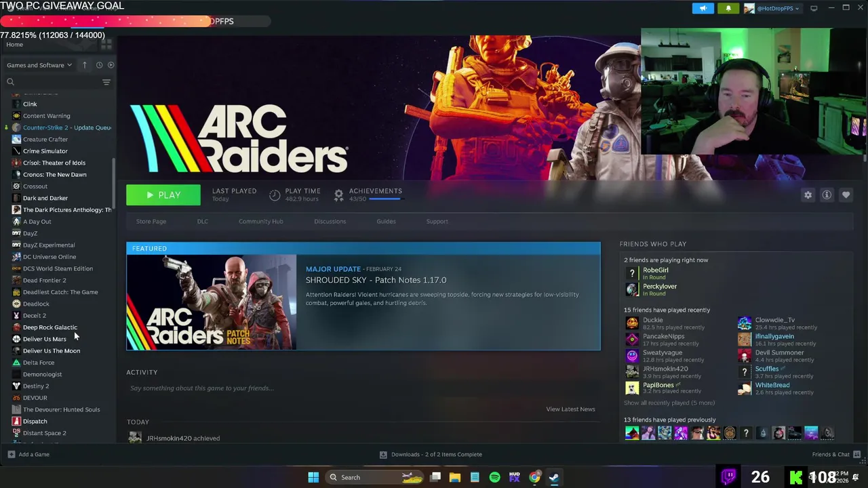
Task: Select A Day Out entry
Action: tap(37, 222)
